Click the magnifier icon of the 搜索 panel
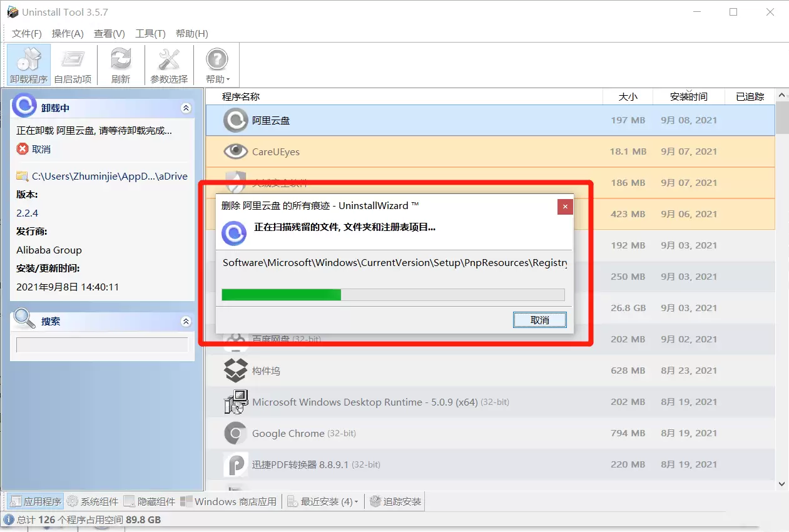Screen dimensions: 789x532 click(x=24, y=319)
